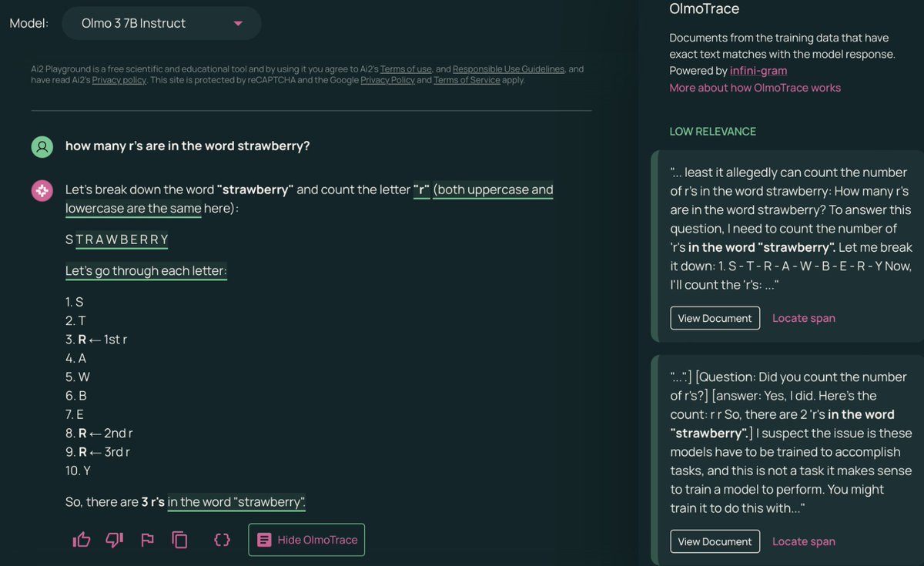Click list line '9. R ← 3rd r'
The image size is (924, 566).
[98, 452]
